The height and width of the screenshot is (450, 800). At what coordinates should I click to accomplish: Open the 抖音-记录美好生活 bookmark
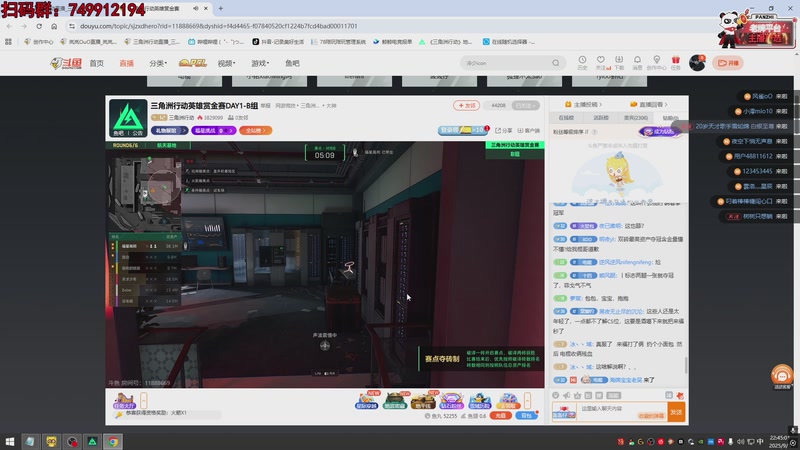(278, 42)
